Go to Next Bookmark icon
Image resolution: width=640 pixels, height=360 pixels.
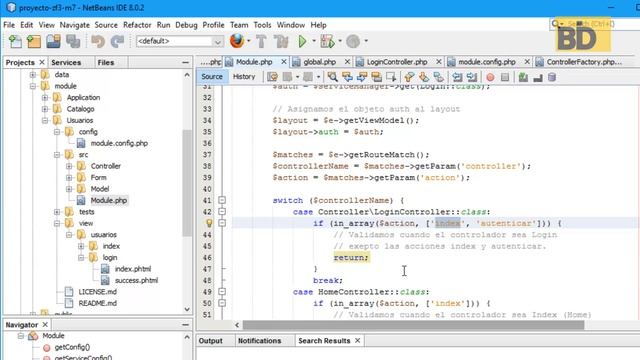424,77
